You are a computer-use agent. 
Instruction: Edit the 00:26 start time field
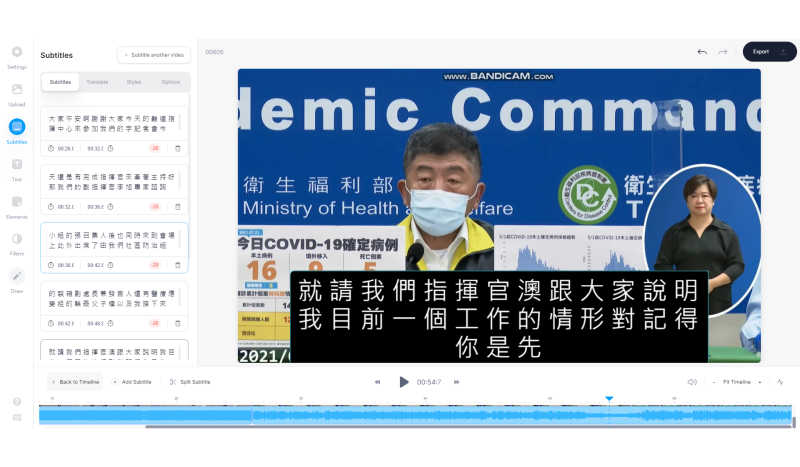coord(66,149)
